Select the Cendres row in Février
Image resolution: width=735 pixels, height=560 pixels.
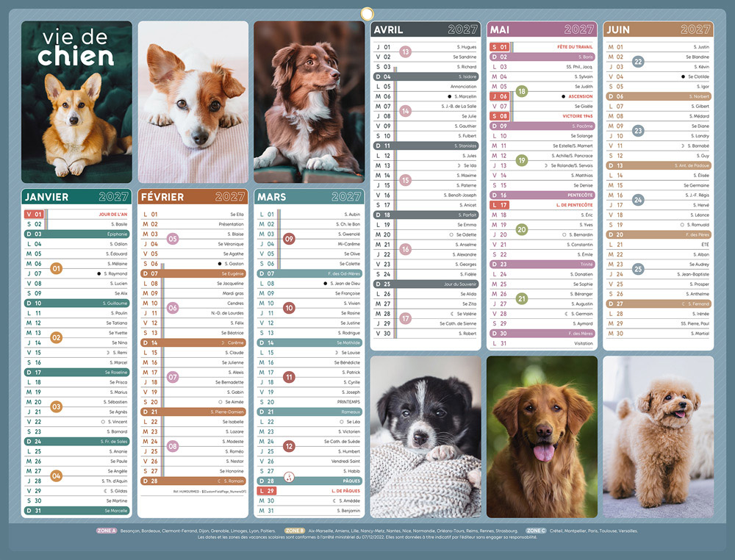[193, 304]
